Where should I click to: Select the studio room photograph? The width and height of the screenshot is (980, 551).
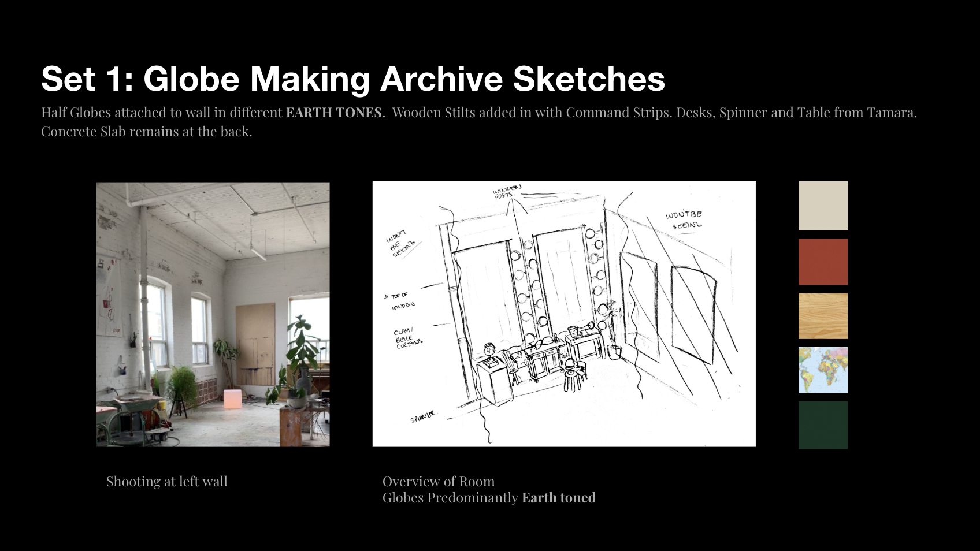point(213,315)
